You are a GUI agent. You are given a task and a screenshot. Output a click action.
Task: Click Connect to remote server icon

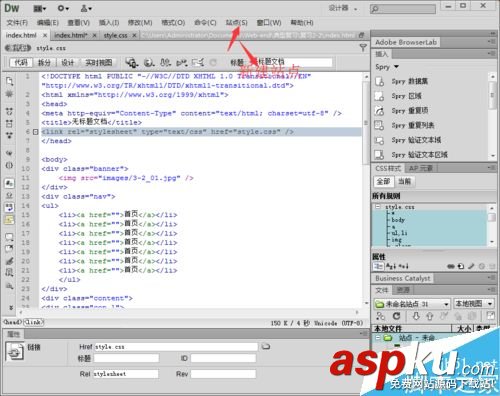click(x=380, y=316)
